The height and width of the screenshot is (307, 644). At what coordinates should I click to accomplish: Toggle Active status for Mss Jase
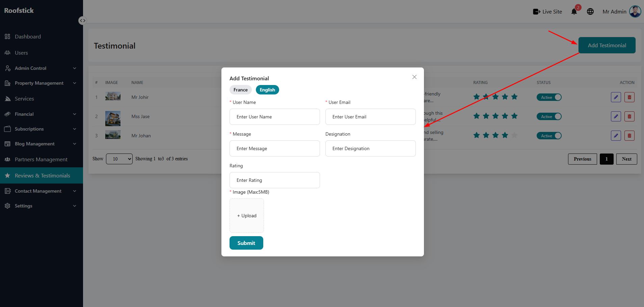point(549,116)
